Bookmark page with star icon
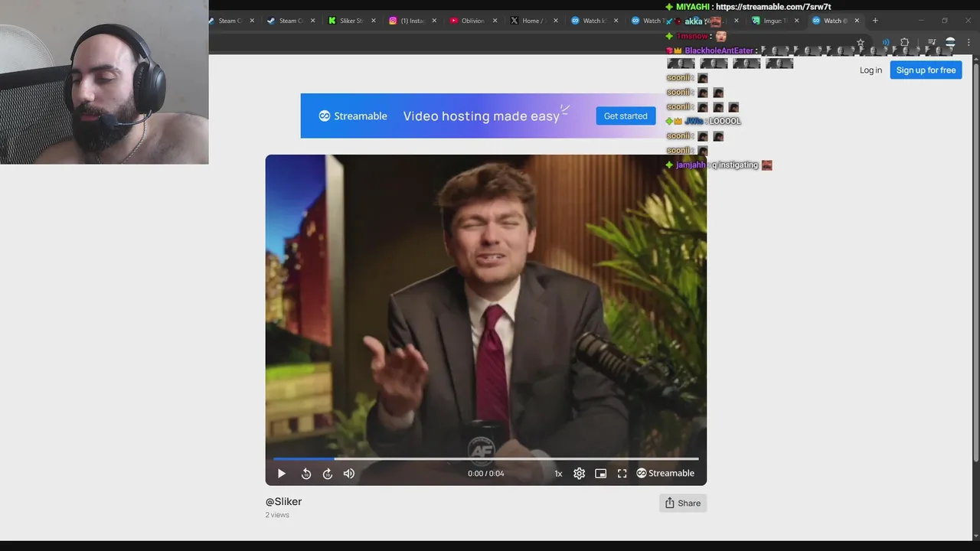Viewport: 980px width, 551px height. pyautogui.click(x=861, y=43)
